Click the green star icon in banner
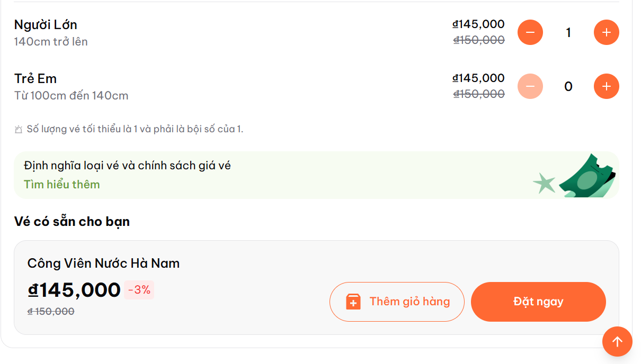This screenshot has width=641, height=364. [x=544, y=183]
